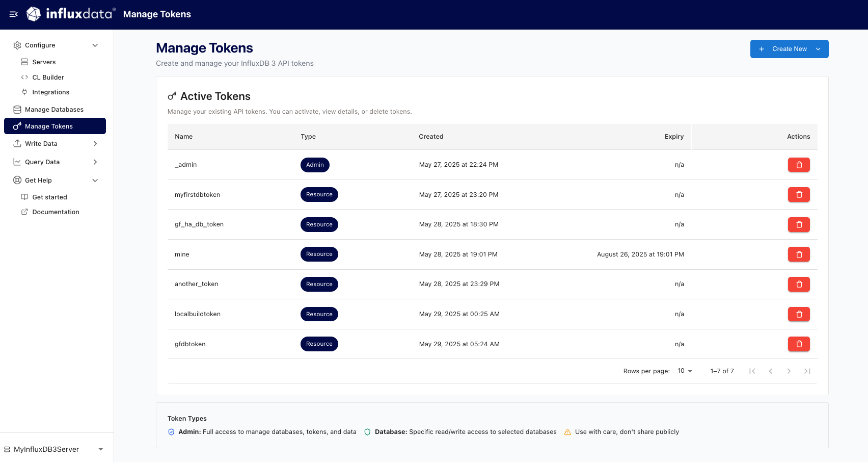Delete the myfirstdbtoken token
Image resolution: width=868 pixels, height=462 pixels.
[799, 195]
